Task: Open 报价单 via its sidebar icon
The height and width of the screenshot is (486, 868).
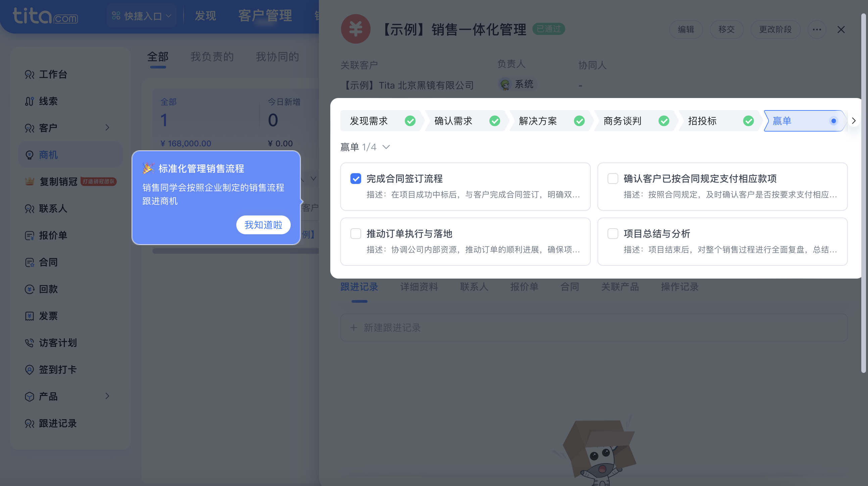Action: (x=30, y=235)
